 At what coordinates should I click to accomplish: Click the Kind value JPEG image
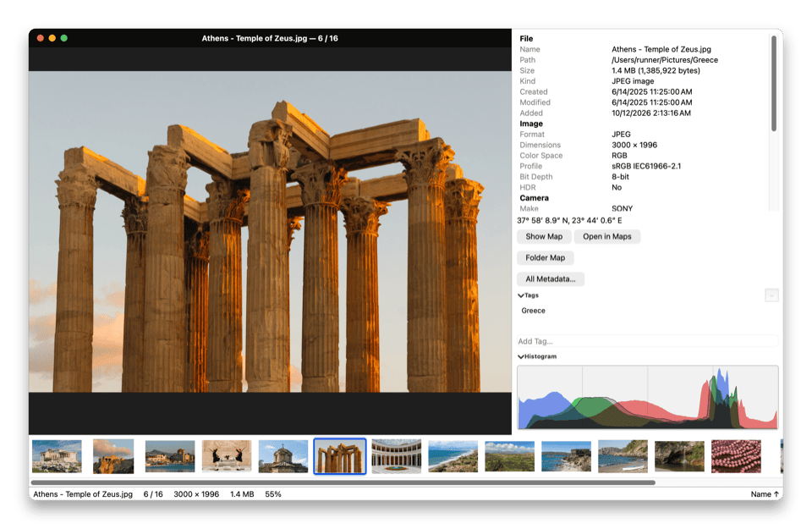tap(633, 81)
